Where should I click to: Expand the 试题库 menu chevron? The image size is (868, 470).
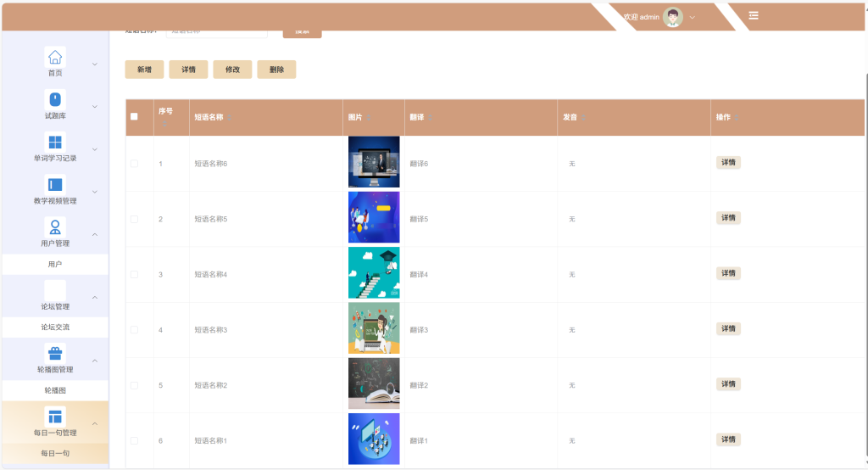95,106
